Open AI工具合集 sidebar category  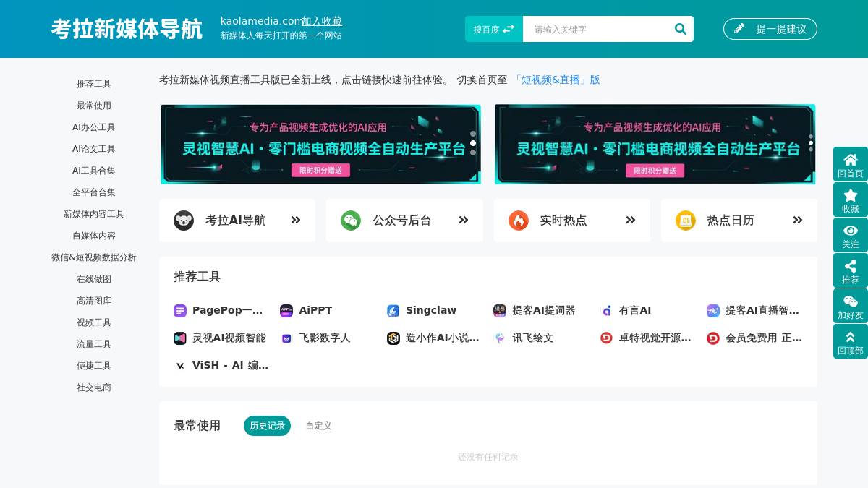pyautogui.click(x=94, y=171)
